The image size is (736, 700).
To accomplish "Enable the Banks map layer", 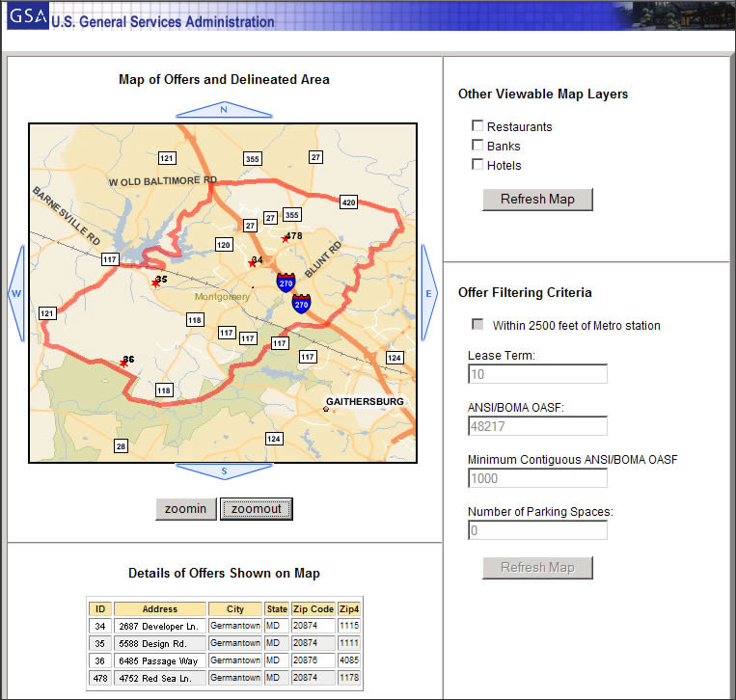I will click(477, 145).
